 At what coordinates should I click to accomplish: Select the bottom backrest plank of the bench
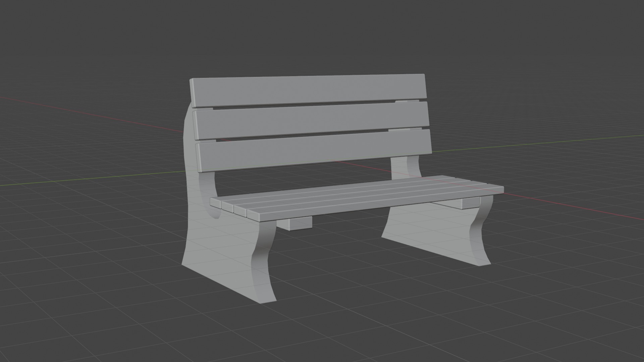point(314,151)
